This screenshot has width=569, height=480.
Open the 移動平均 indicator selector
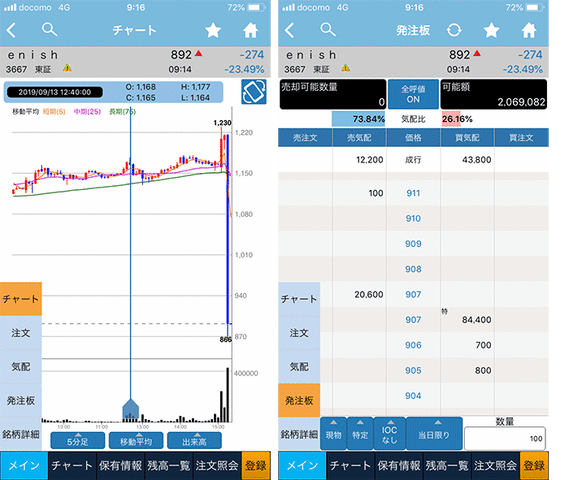pyautogui.click(x=136, y=441)
